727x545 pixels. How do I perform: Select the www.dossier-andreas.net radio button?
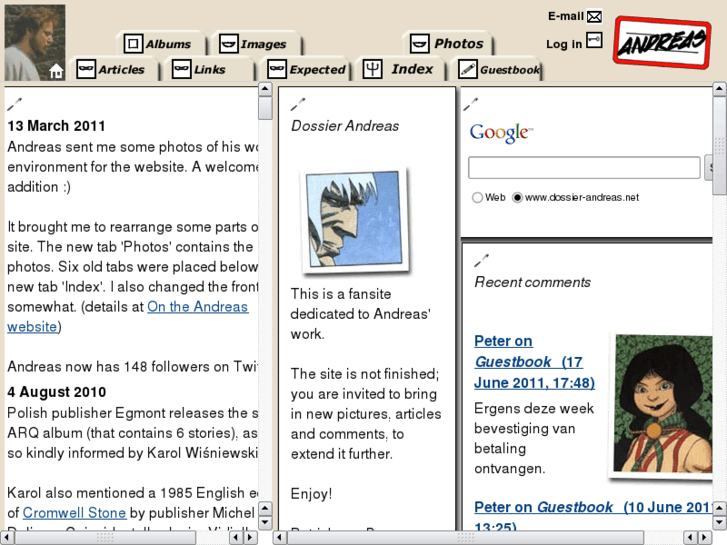tap(517, 198)
